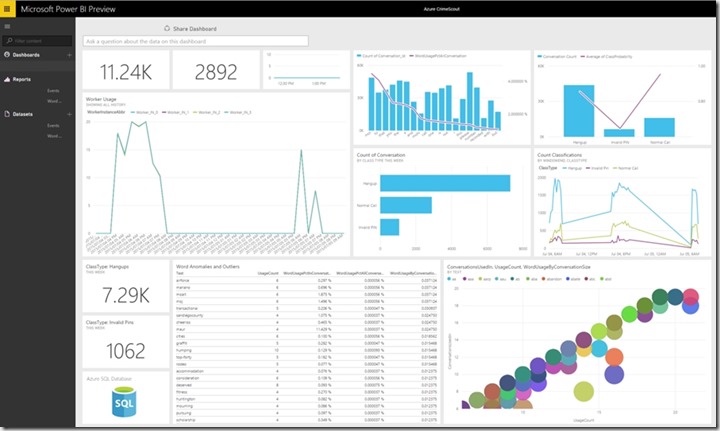The height and width of the screenshot is (431, 720).
Task: Click the Datasets file icon in sidebar
Action: tap(7, 113)
